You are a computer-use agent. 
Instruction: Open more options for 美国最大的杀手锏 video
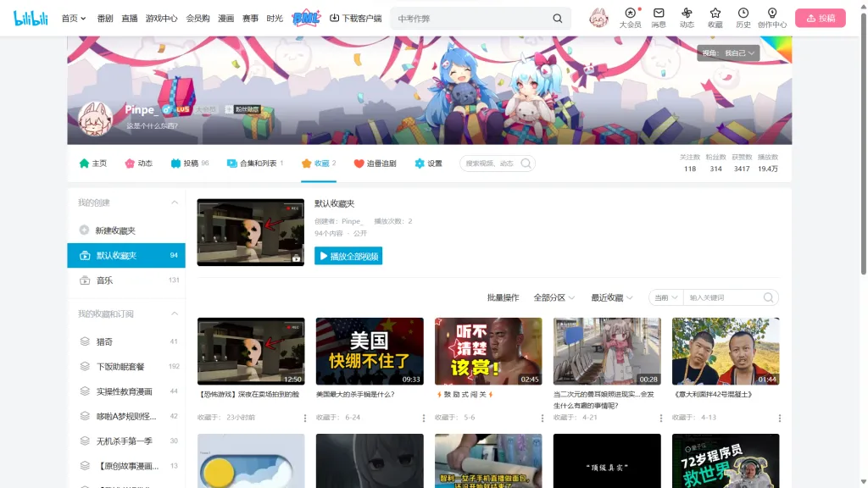(x=424, y=418)
